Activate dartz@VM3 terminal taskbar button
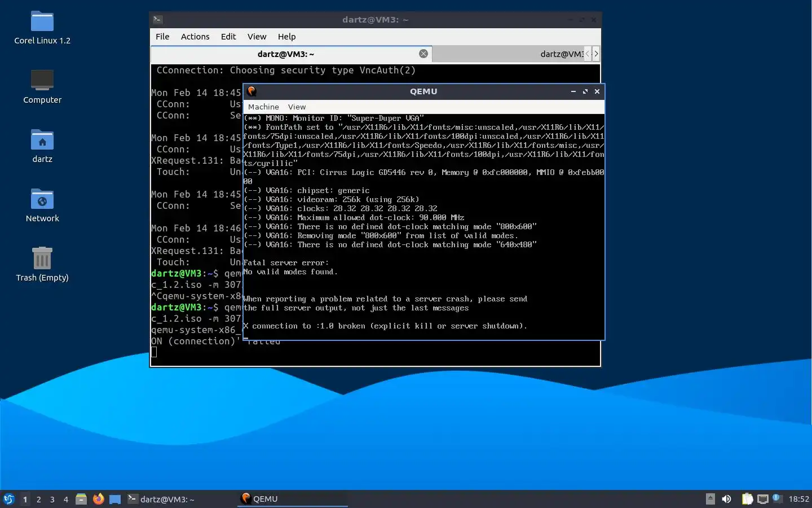Screen dimensions: 812x508 click(x=180, y=499)
